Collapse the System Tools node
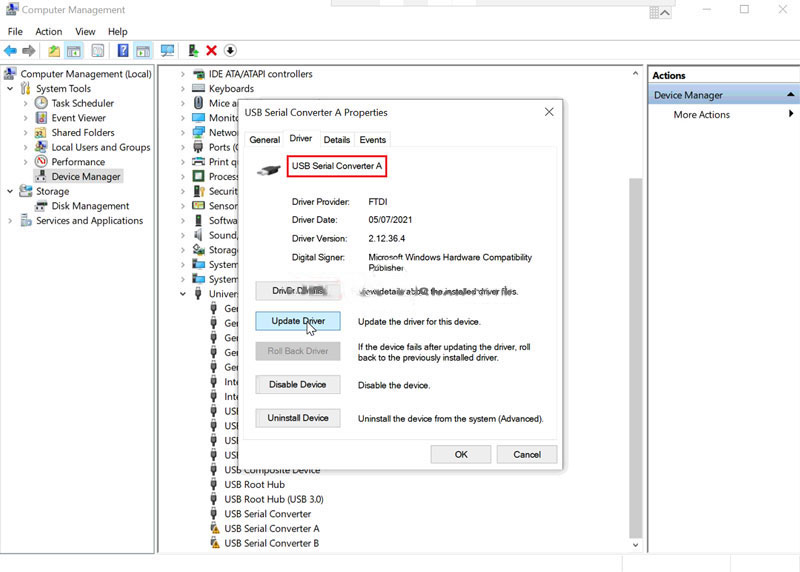 point(10,89)
